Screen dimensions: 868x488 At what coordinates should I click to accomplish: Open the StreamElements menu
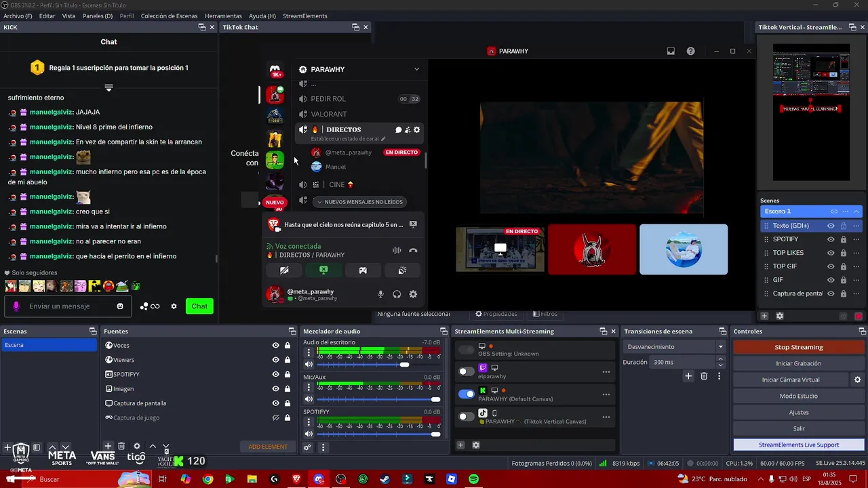coord(305,16)
